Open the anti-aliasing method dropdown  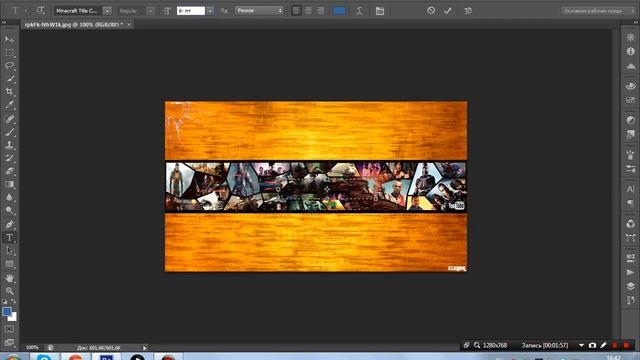click(x=259, y=11)
